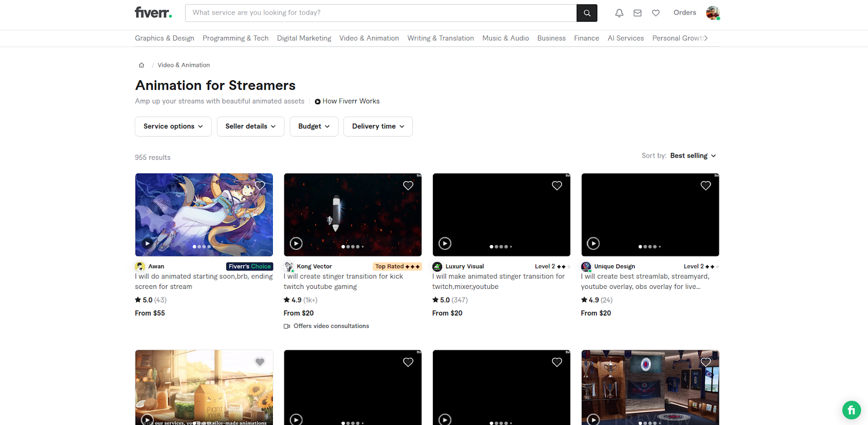868x425 pixels.
Task: Open Video & Animation category menu
Action: pos(369,38)
